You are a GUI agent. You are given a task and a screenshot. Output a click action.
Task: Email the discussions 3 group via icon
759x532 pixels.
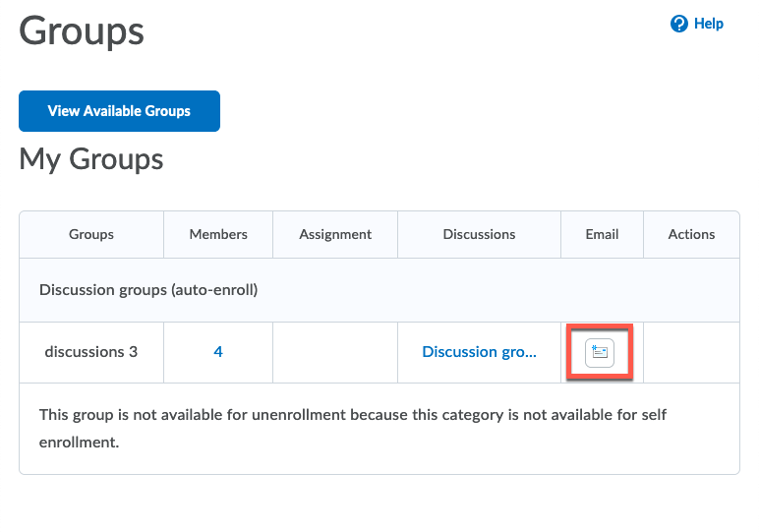tap(600, 352)
